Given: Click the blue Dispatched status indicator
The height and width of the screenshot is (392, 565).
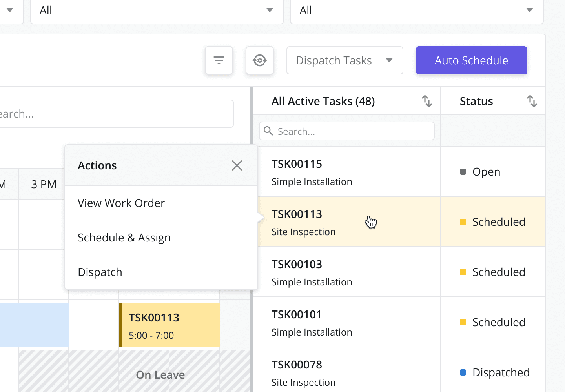Looking at the screenshot, I should click(463, 372).
